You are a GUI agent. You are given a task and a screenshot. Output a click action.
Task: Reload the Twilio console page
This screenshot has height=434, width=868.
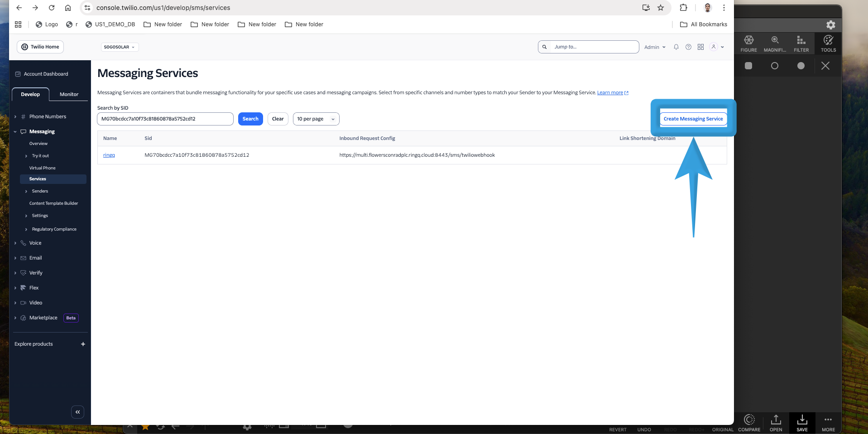coord(52,8)
